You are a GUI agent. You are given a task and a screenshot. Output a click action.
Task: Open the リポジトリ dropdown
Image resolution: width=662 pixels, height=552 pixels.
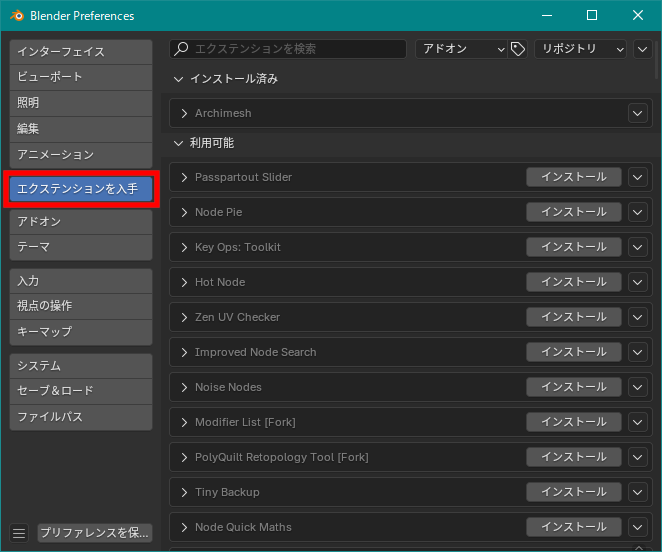(x=581, y=49)
